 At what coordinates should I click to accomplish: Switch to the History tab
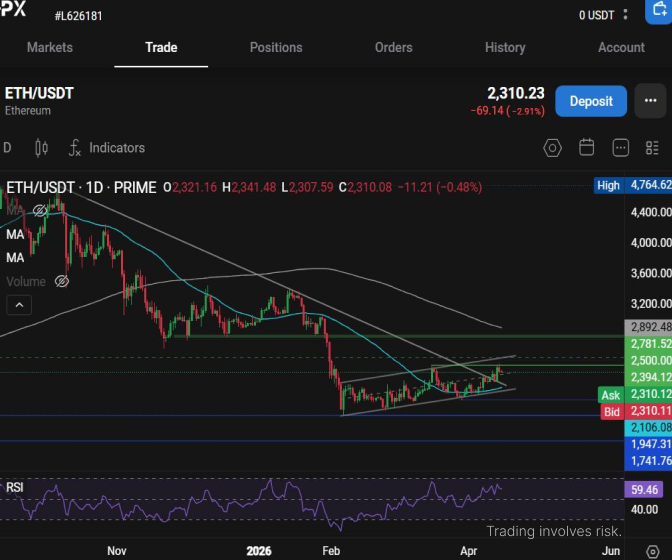[x=505, y=47]
